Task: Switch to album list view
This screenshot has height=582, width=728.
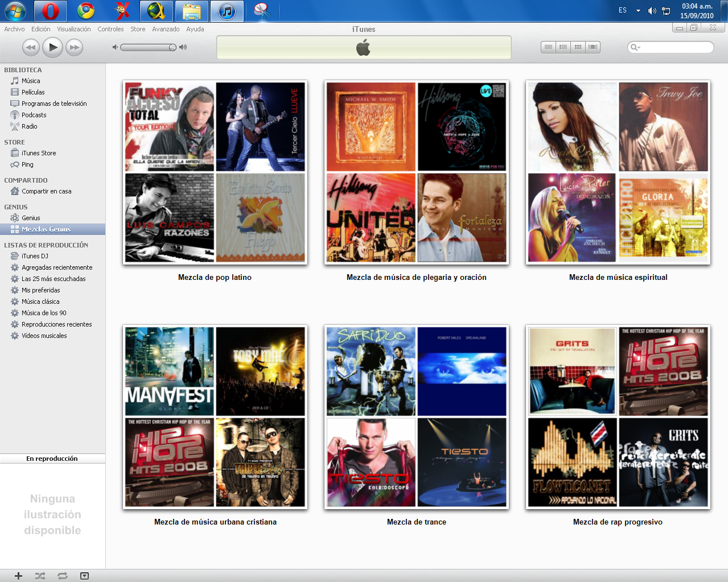Action: click(x=563, y=47)
